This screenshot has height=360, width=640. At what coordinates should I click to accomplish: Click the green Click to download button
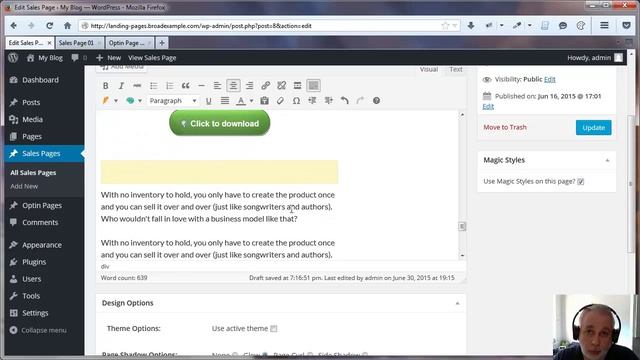click(220, 123)
